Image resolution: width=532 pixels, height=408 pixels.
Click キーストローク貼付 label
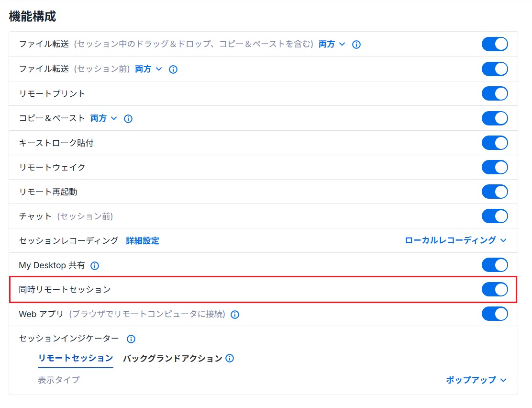coord(56,143)
